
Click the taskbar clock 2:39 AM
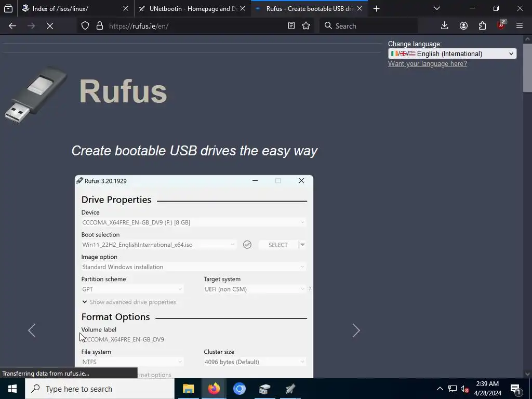[487, 389]
